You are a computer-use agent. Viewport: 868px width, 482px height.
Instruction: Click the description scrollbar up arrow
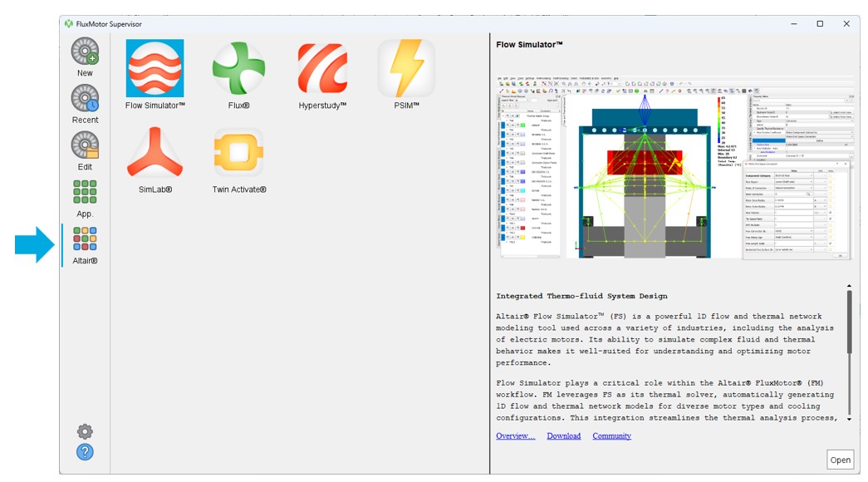(x=849, y=286)
